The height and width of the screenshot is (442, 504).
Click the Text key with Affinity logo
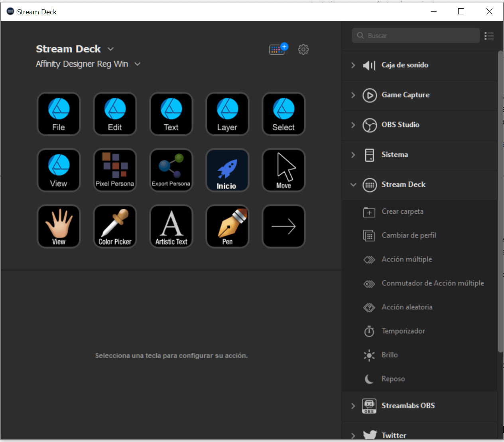[171, 114]
